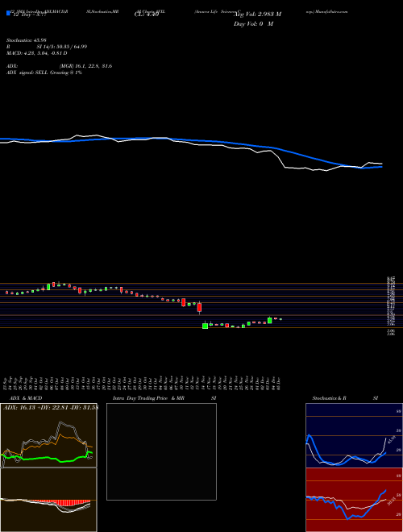This screenshot has width=403, height=532.
Task: Click the 'Intra Day Trading Price & MR' title
Action: tap(148, 398)
